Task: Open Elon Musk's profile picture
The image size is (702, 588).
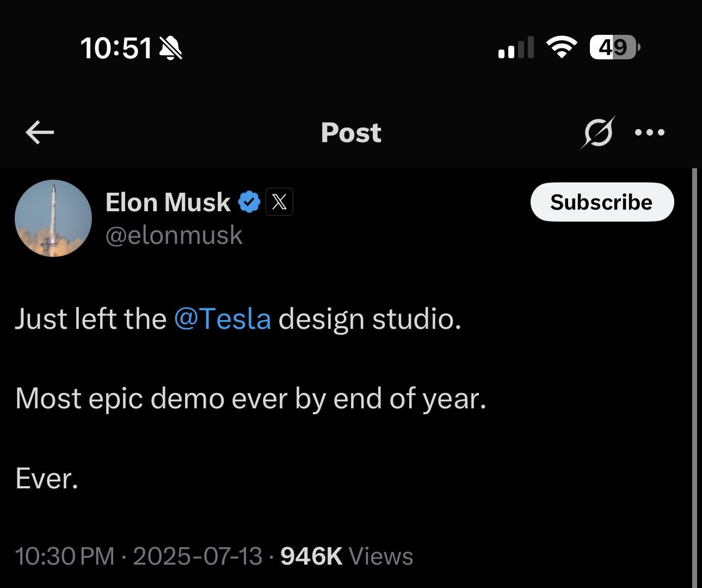Action: [x=53, y=218]
